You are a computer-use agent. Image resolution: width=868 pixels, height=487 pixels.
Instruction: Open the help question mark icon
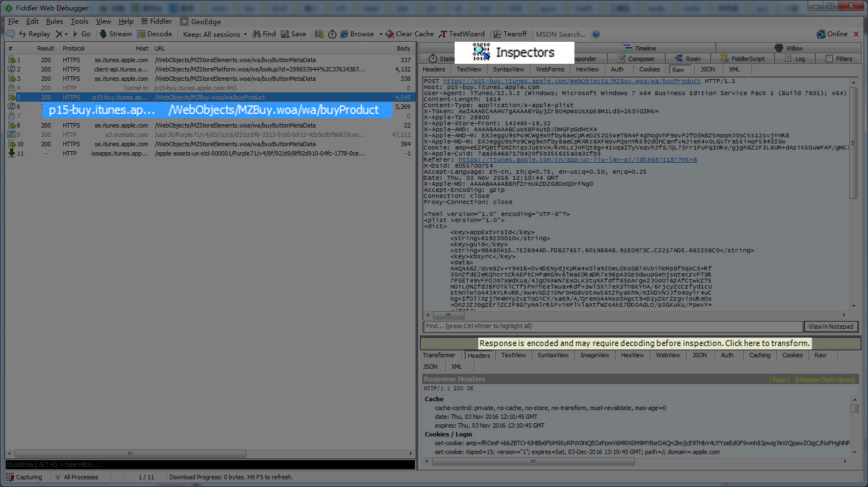[596, 34]
